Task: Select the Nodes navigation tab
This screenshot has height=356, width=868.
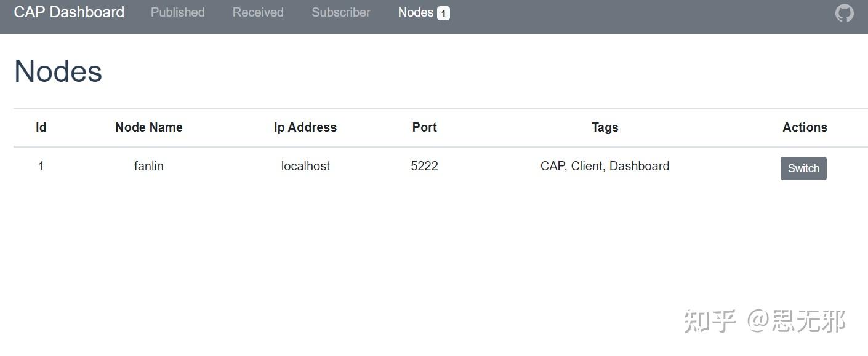Action: click(416, 12)
